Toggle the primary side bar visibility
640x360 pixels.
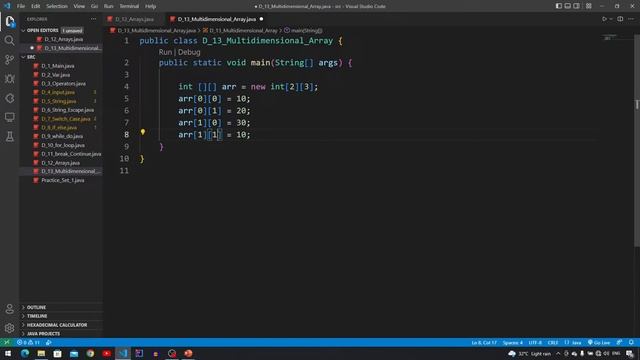(x=558, y=6)
